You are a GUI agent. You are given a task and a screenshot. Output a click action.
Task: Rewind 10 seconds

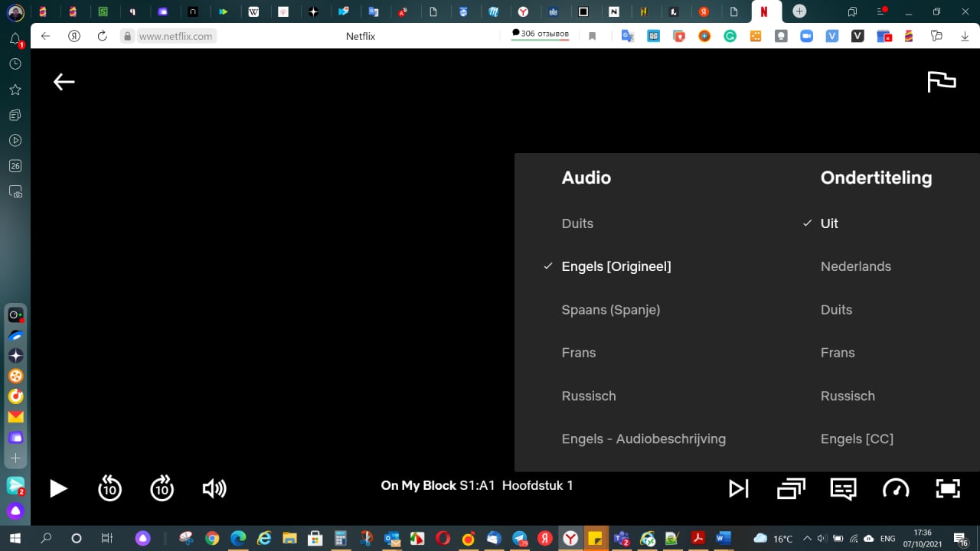[x=110, y=488]
